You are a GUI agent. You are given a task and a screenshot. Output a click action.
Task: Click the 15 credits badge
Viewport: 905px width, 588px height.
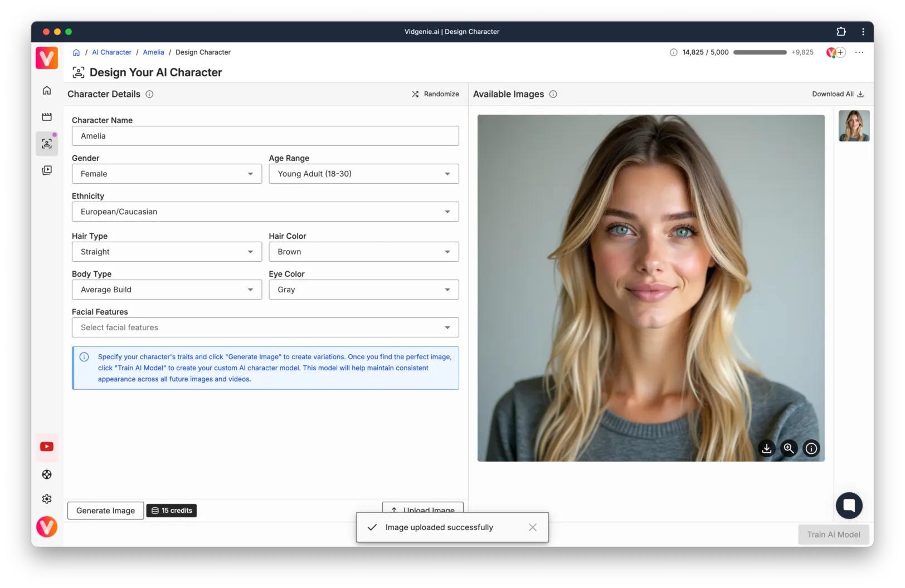click(x=171, y=511)
